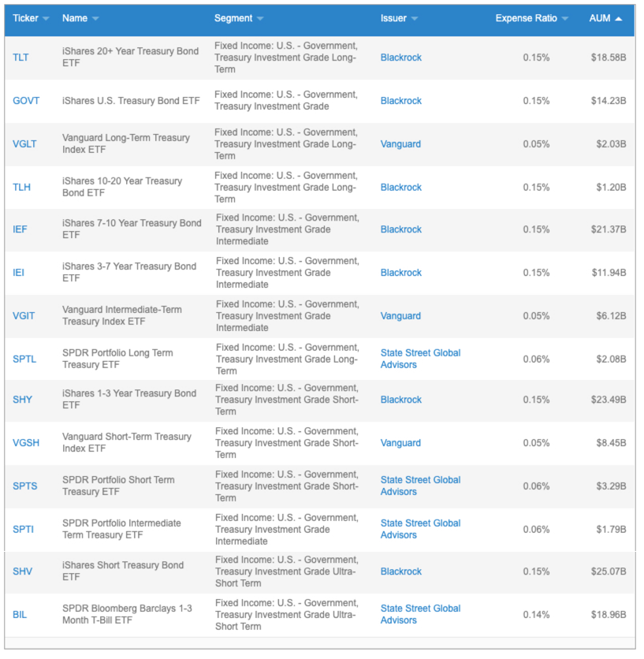
Task: Select iShares 7-10 Year Treasury Bond ETF name
Action: pos(132,229)
